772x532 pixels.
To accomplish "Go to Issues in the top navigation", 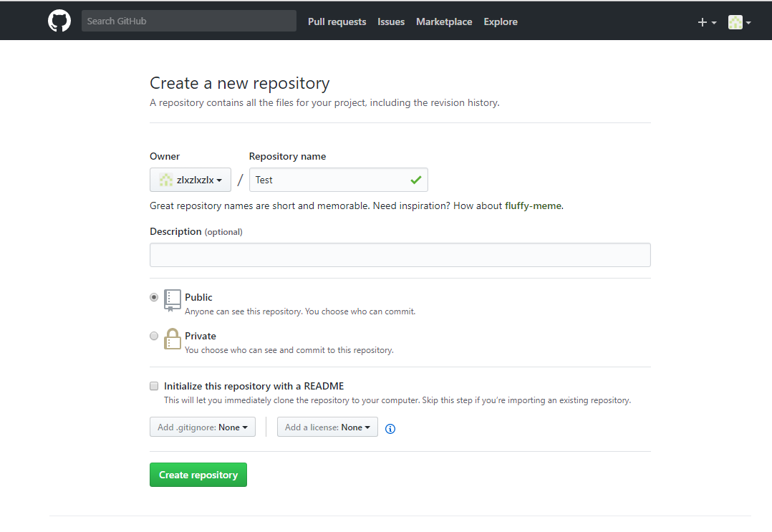I will click(x=391, y=21).
